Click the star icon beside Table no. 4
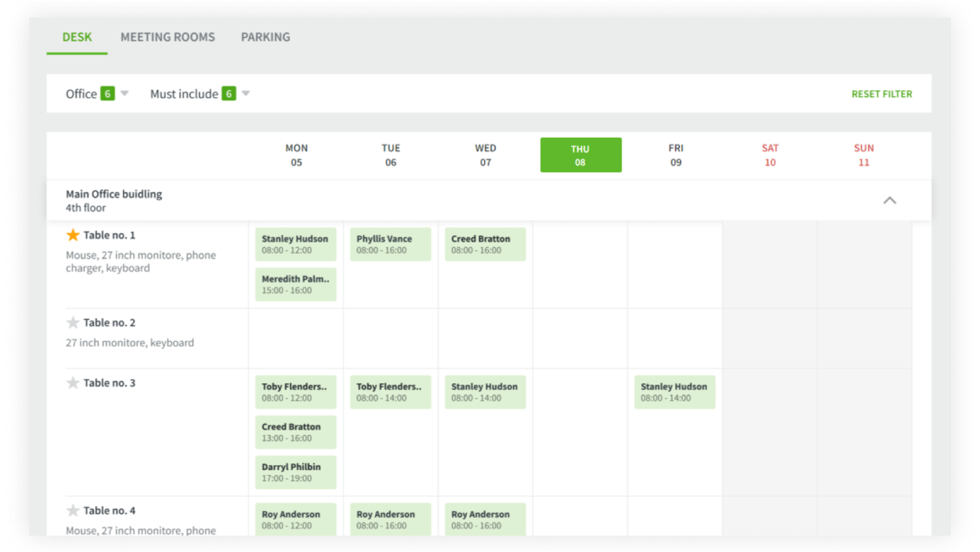 click(x=72, y=509)
